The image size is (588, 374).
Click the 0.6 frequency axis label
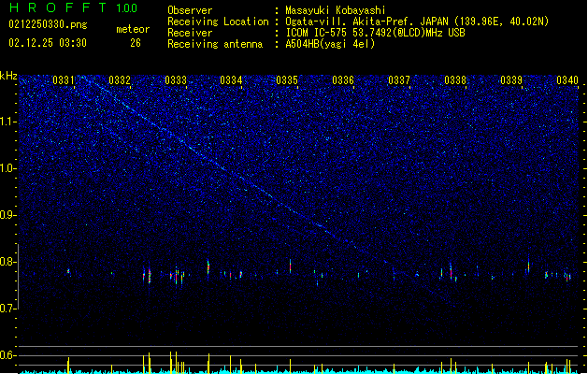tap(8, 355)
